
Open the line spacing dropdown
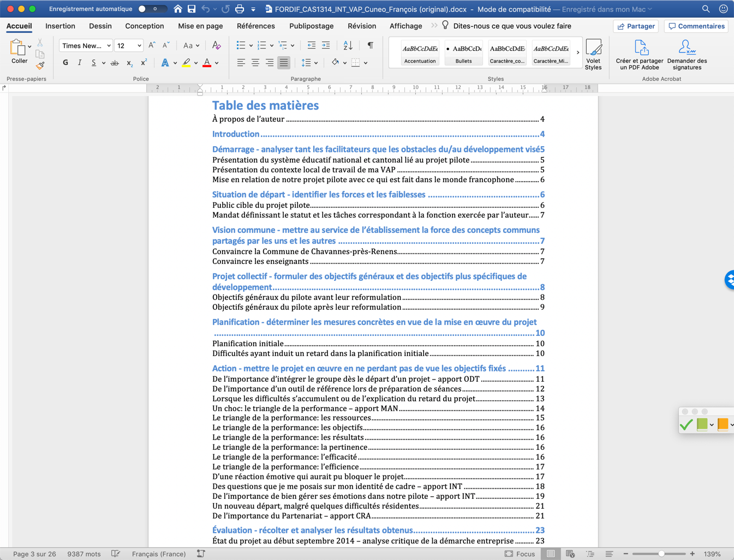309,63
